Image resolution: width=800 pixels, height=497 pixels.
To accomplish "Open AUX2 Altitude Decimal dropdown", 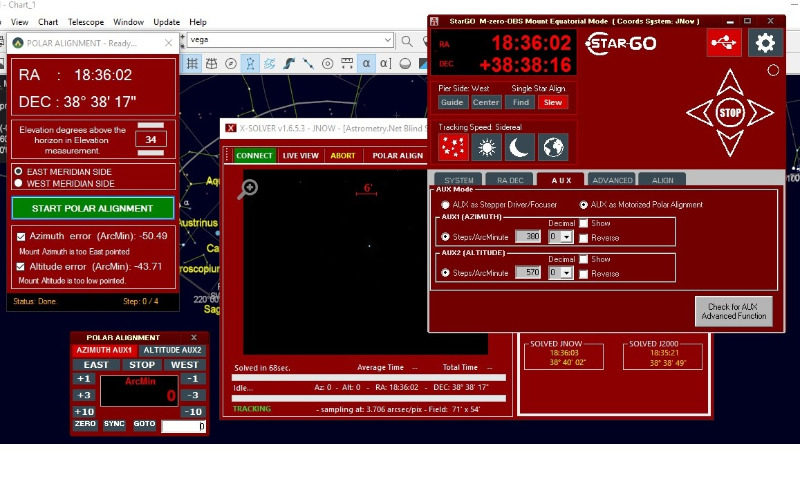I will point(566,273).
